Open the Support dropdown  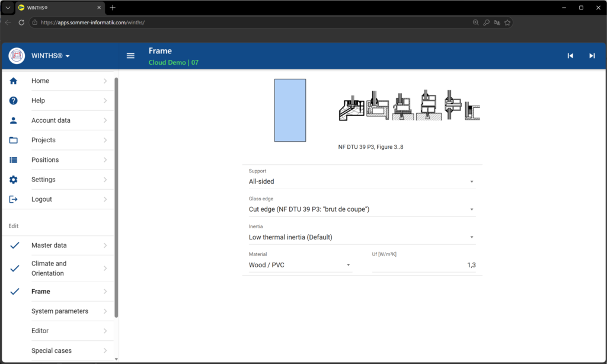(x=362, y=181)
